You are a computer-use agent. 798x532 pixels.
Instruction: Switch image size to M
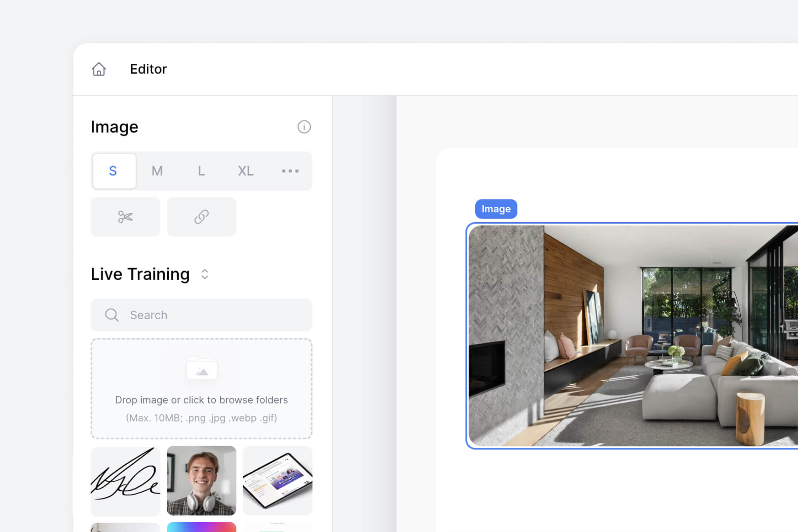coord(157,171)
